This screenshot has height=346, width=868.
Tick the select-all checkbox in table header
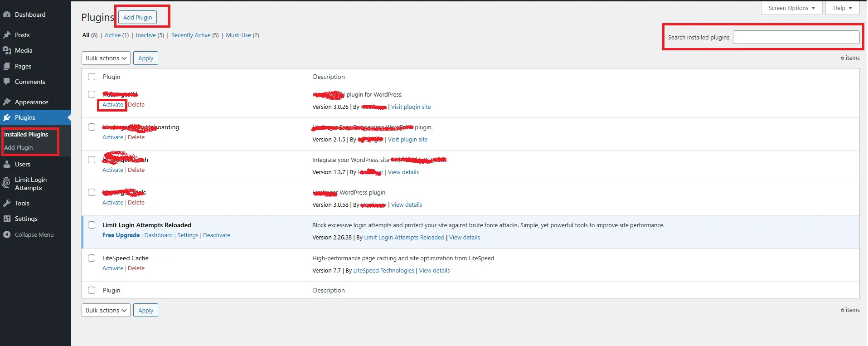coord(92,77)
